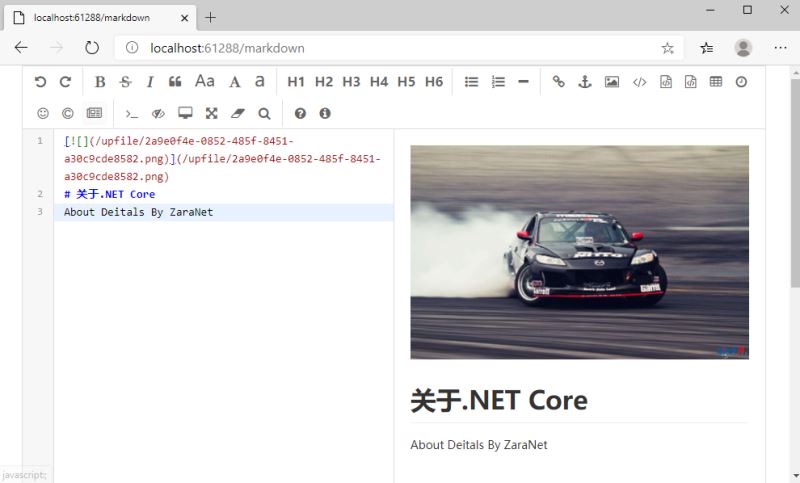This screenshot has height=483, width=800.
Task: Open the goto line terminal tool
Action: pos(132,113)
